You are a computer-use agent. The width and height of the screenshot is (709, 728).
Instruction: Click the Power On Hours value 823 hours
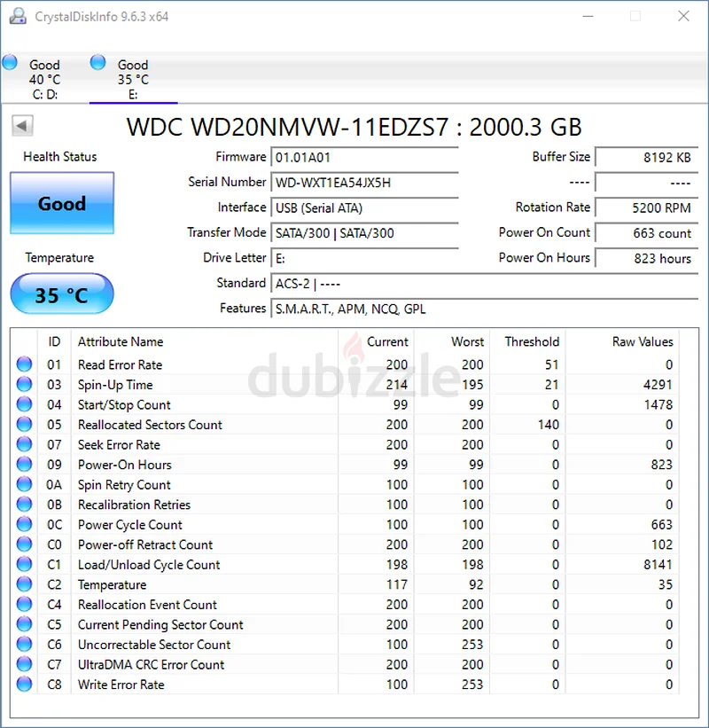click(647, 258)
